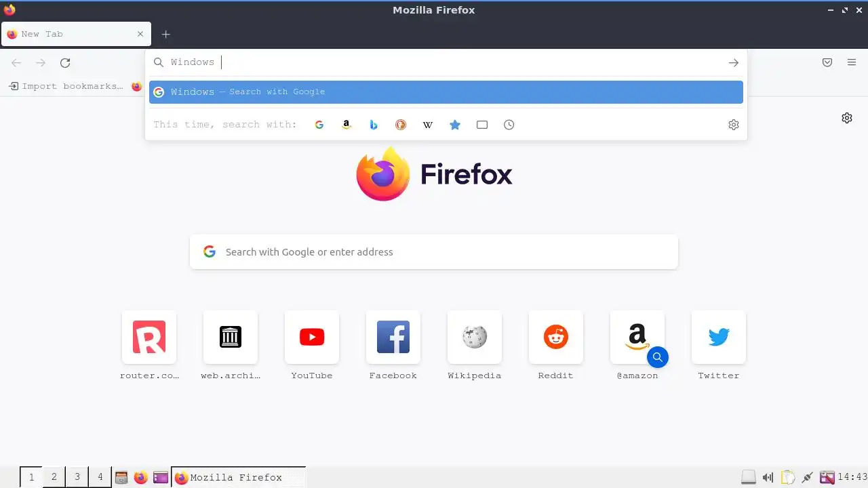Search open tabs via tabs icon
Image resolution: width=868 pixels, height=488 pixels.
pyautogui.click(x=482, y=125)
